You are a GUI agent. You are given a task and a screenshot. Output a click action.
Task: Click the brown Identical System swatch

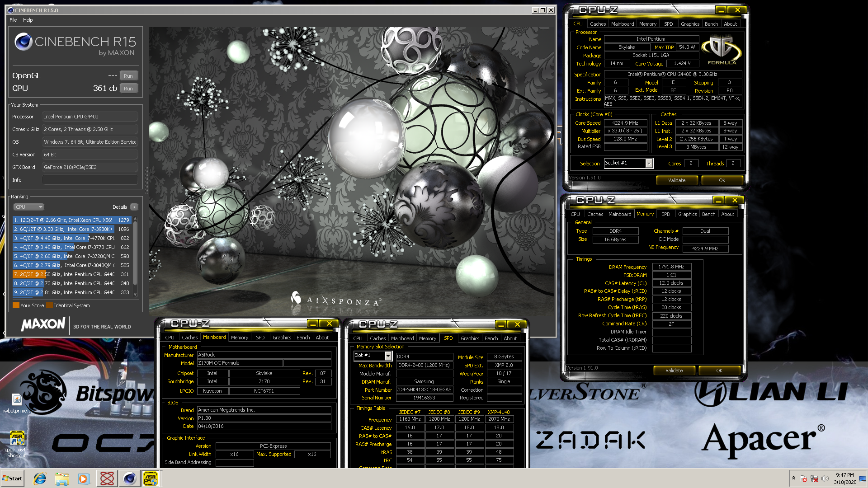point(49,305)
